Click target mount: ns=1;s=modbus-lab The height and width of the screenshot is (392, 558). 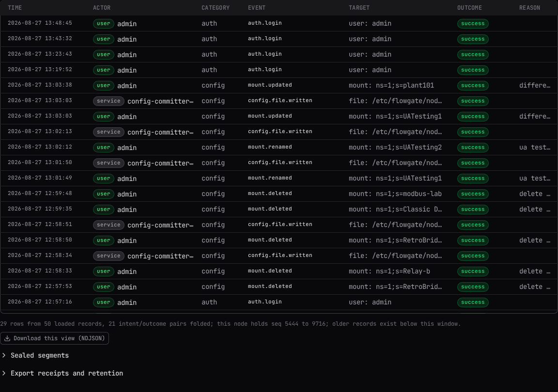coord(395,194)
